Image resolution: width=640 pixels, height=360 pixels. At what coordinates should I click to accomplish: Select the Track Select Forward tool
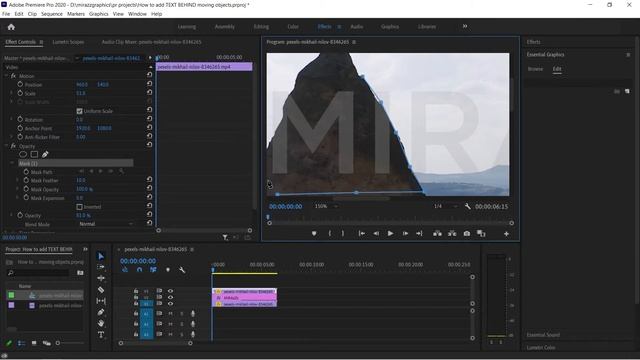click(101, 267)
